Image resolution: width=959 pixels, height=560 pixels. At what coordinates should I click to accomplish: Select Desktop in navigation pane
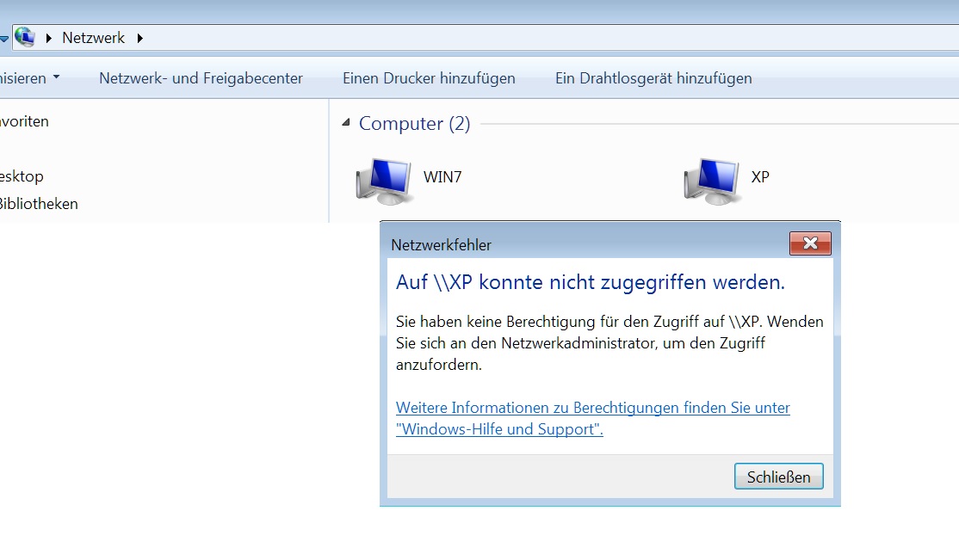tap(22, 176)
